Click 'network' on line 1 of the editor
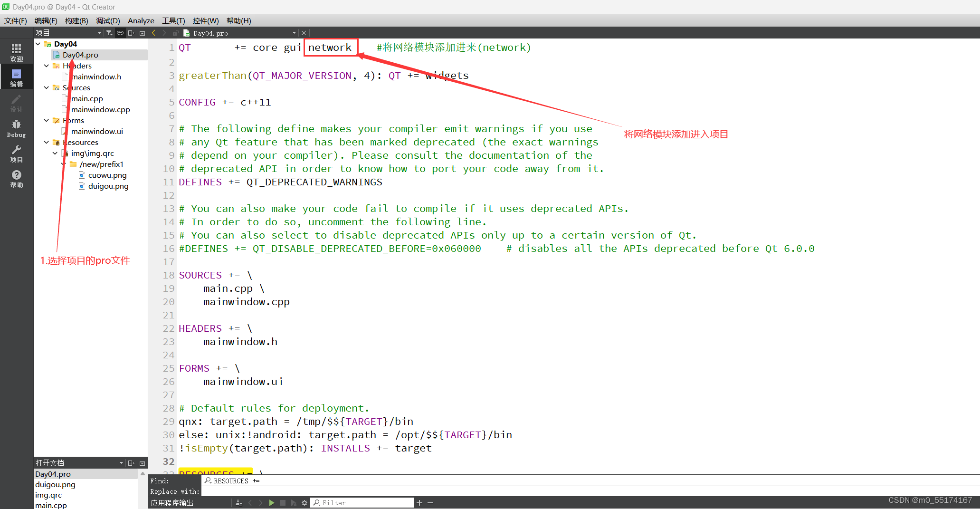 pos(330,48)
